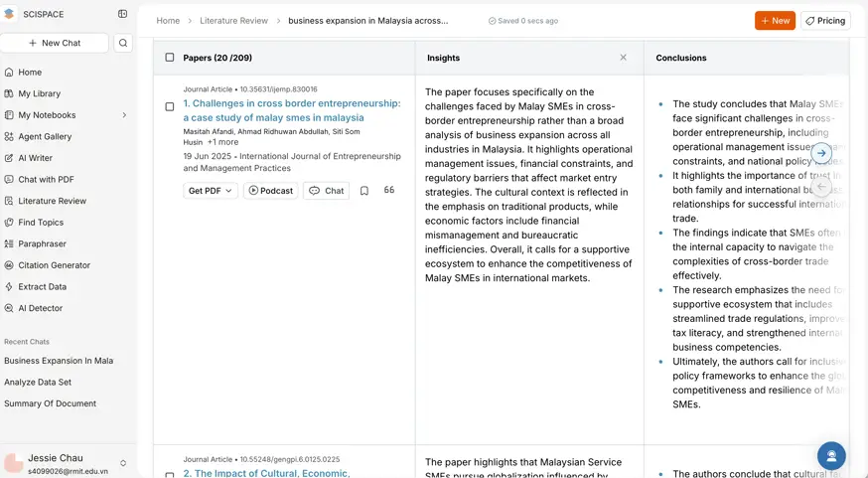This screenshot has height=478, width=868.
Task: Click the '+1 more' authors link
Action: [x=222, y=142]
